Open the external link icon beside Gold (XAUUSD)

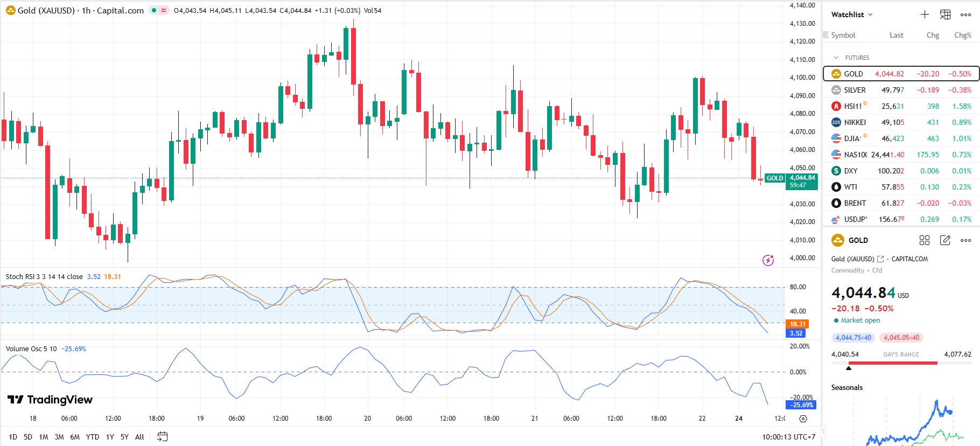[x=880, y=259]
